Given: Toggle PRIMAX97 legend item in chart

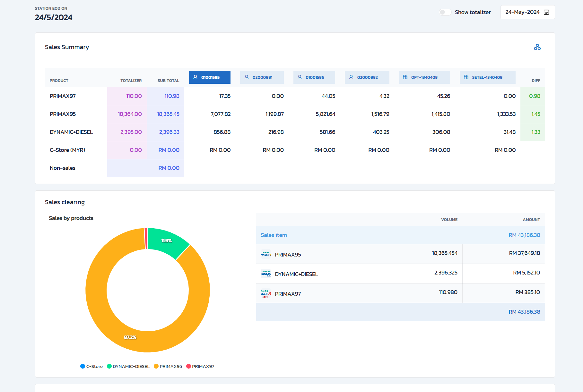Looking at the screenshot, I should tap(200, 366).
